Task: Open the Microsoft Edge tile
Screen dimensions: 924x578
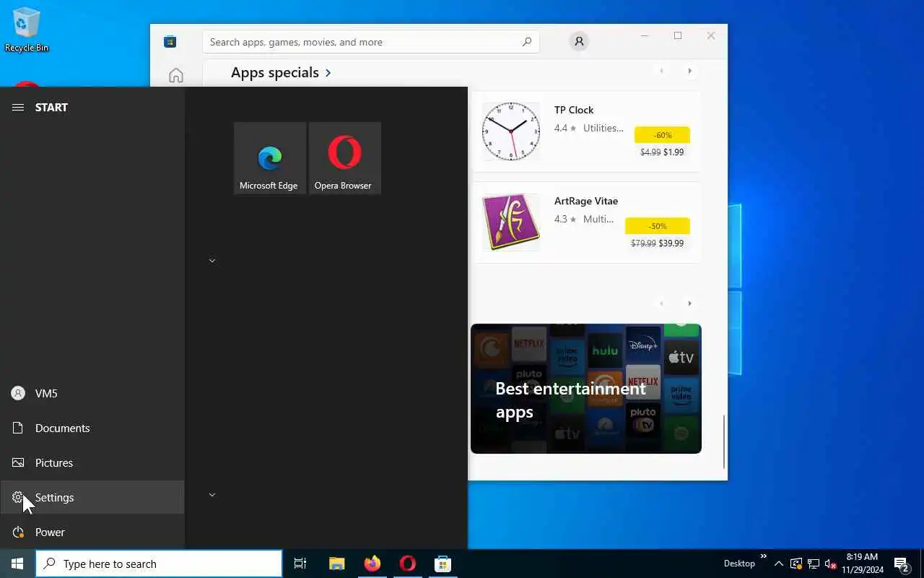Action: click(269, 158)
